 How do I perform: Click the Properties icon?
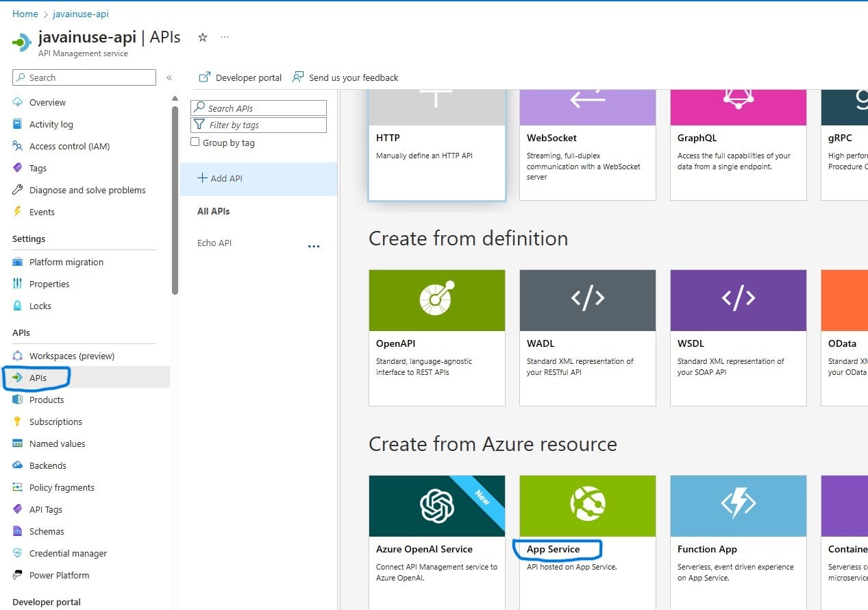(x=18, y=284)
